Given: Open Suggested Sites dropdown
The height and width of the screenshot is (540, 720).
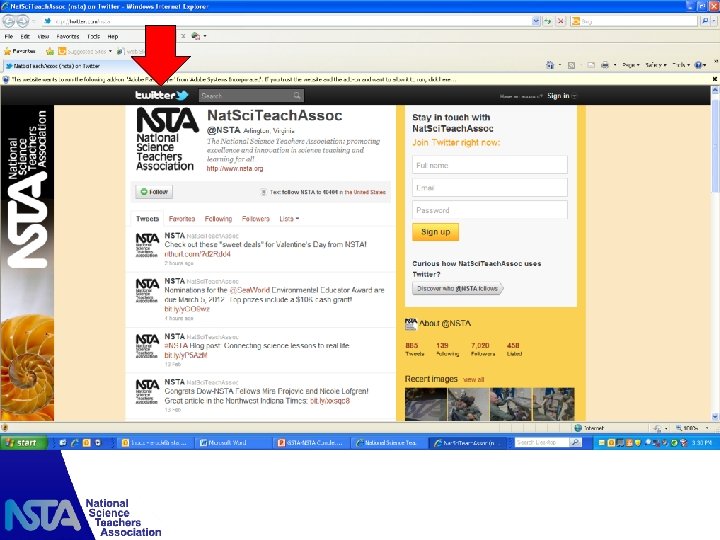Looking at the screenshot, I should 85,51.
